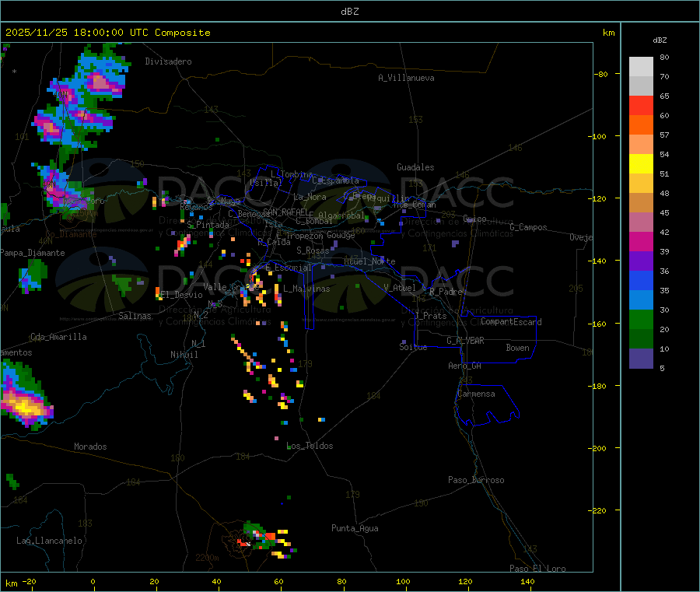Click the S_Pintada location label
Viewport: 700px width, 592px height.
(x=208, y=225)
